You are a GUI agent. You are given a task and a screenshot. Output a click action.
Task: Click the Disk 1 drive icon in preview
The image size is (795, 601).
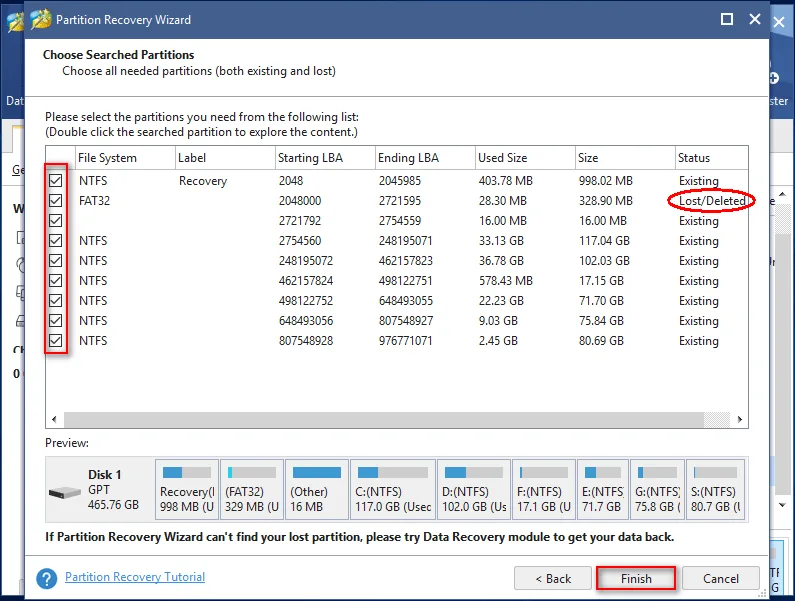pos(64,492)
